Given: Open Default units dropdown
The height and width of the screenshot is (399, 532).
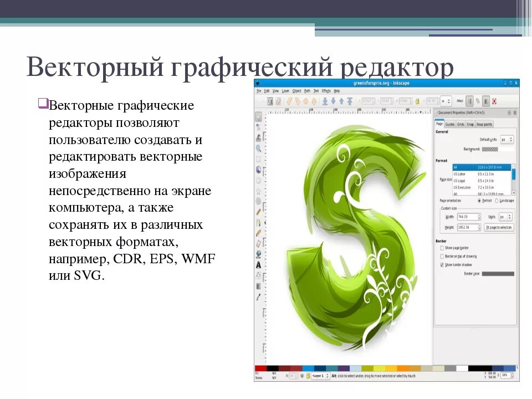Looking at the screenshot, I should 507,140.
